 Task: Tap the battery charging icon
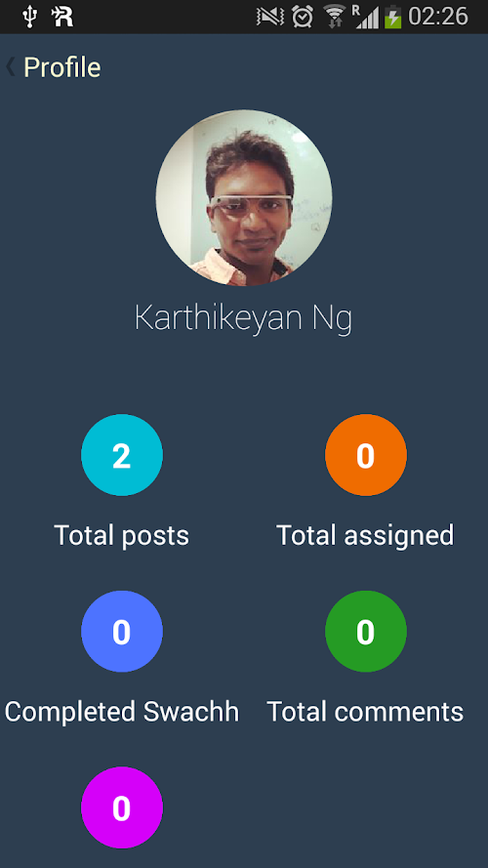click(392, 17)
